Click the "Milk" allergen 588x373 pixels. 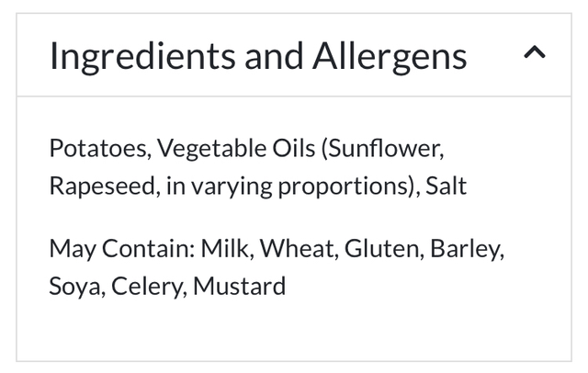click(223, 248)
